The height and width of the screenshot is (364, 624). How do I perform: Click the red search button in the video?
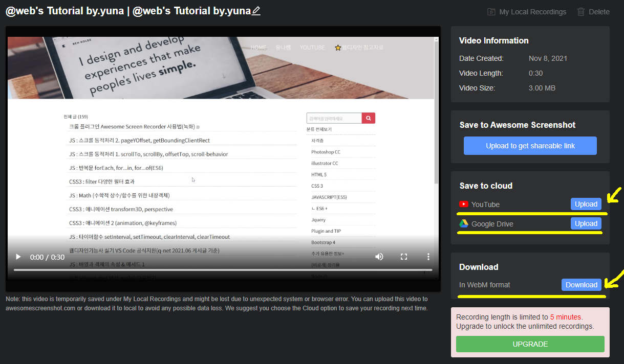point(369,118)
